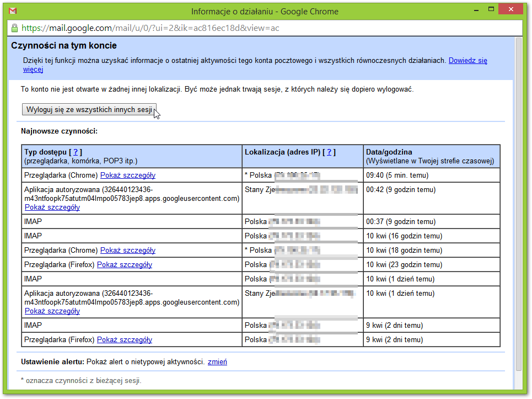
Task: Maximize the Chrome popup window
Action: pyautogui.click(x=491, y=9)
